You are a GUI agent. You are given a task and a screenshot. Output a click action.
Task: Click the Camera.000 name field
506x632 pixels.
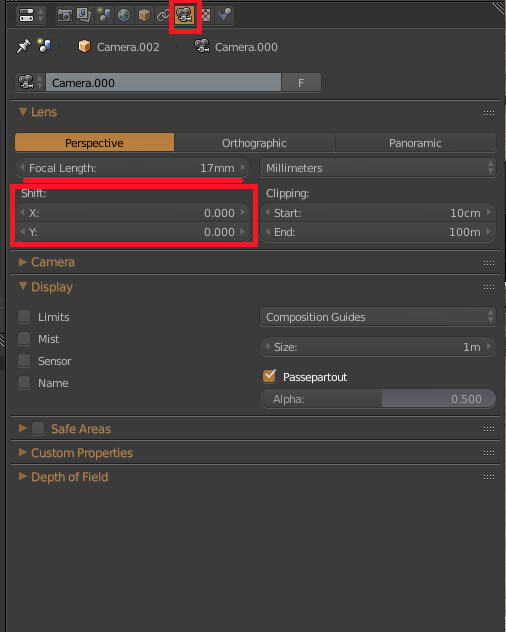163,83
